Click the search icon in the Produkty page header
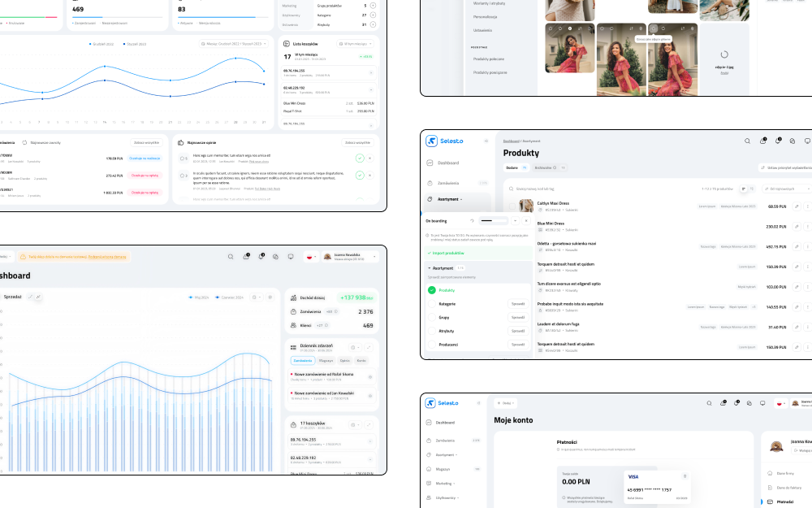The width and height of the screenshot is (812, 508). click(x=748, y=141)
